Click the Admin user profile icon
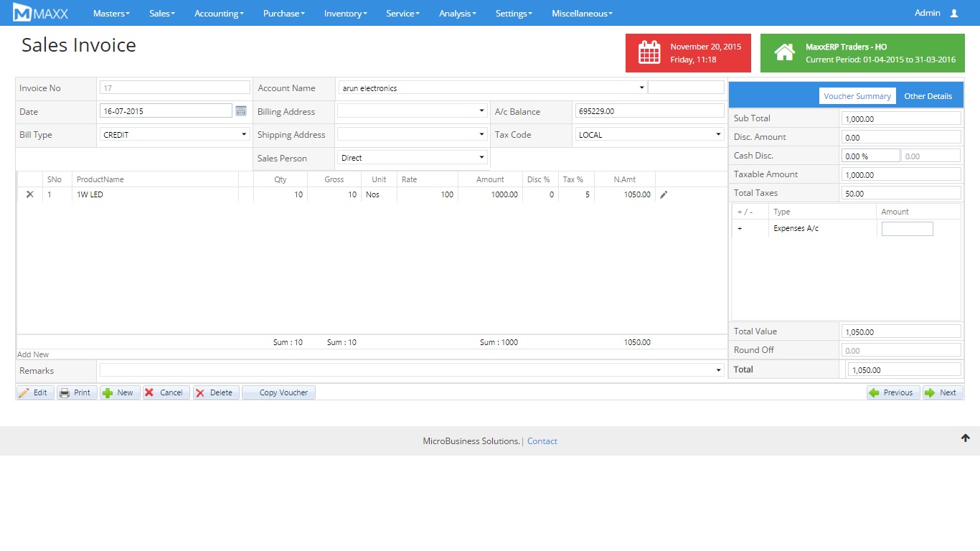Viewport: 980px width, 551px height. point(953,14)
